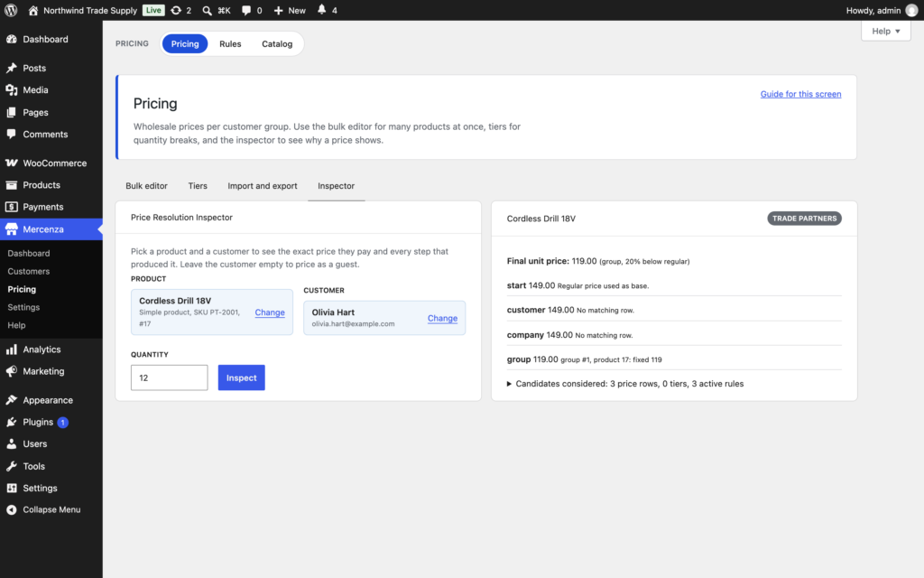Open the Tiers tab
This screenshot has height=578, width=924.
(198, 186)
